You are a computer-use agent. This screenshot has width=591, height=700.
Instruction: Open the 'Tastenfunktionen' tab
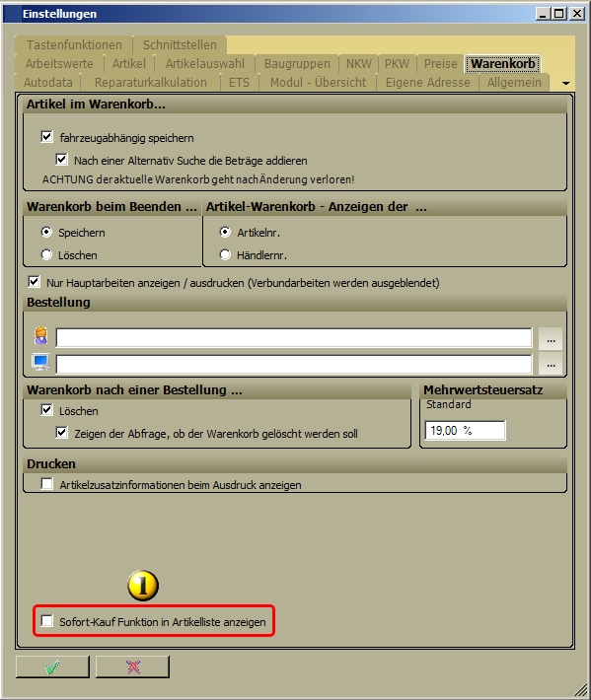74,45
